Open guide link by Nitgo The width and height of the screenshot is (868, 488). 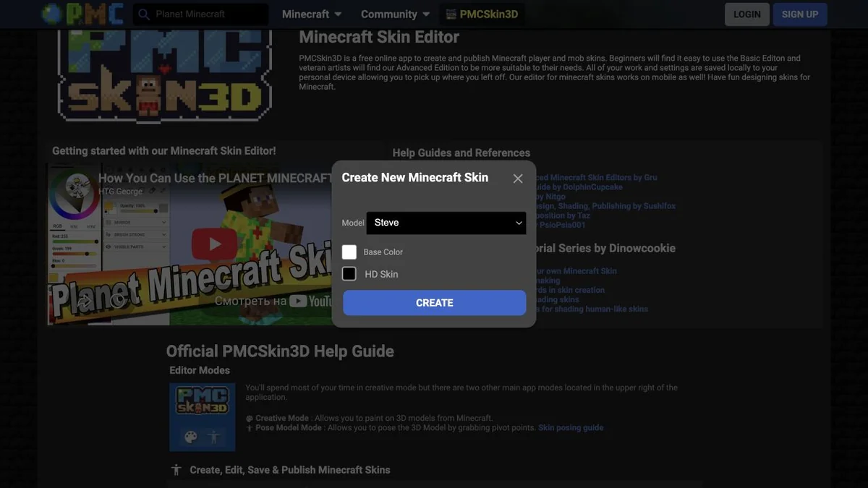click(x=550, y=196)
